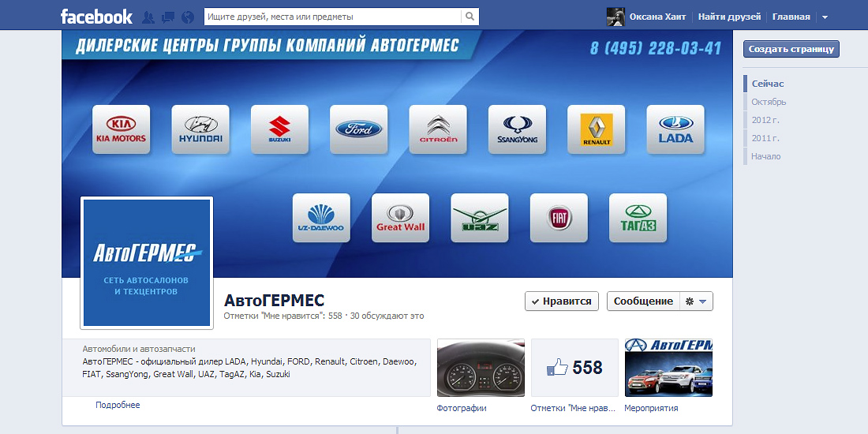Click the KIA Motors logo tile

[122, 129]
